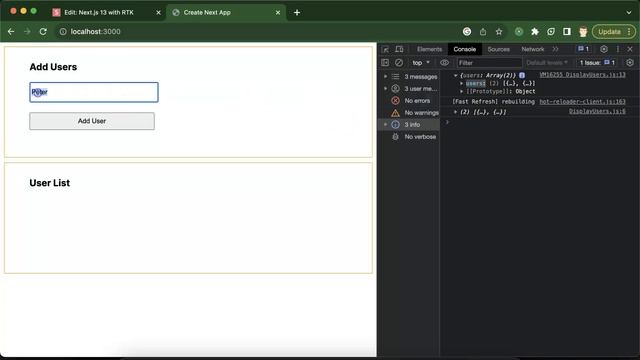Open console settings gear icon

click(x=630, y=63)
